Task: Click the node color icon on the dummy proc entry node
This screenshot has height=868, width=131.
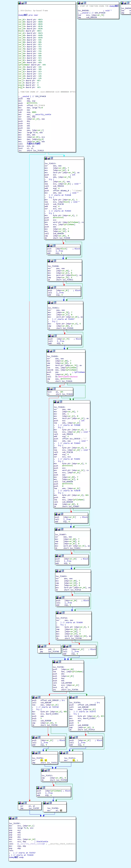Action: coord(20,3)
